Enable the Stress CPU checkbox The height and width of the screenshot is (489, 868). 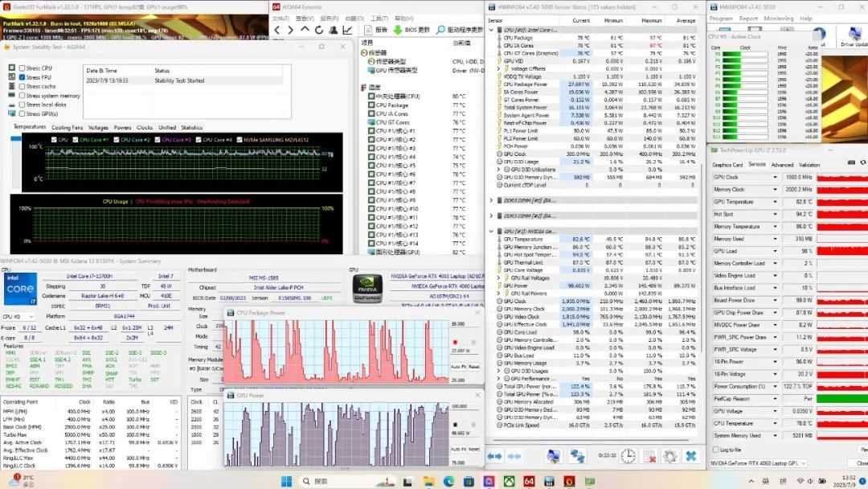tap(22, 68)
